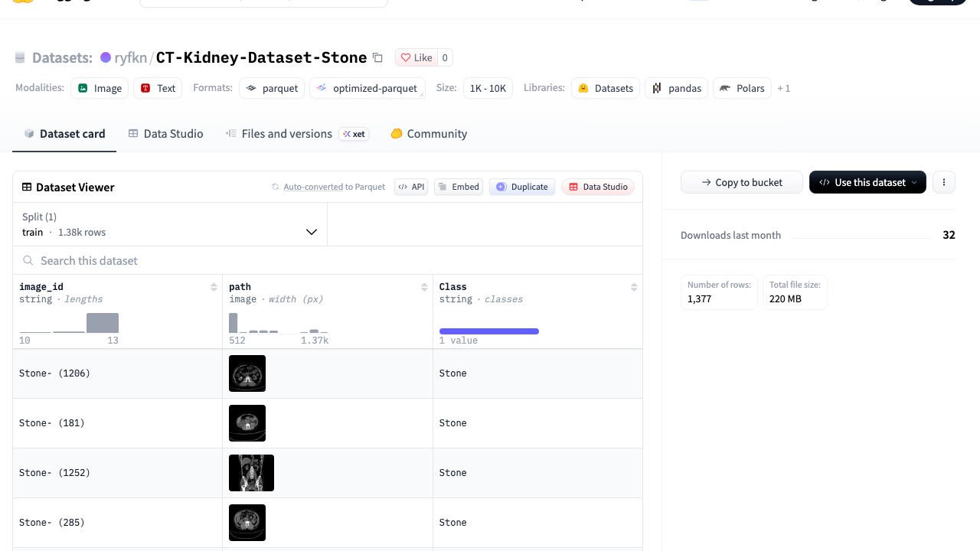
Task: Select the pandas library tag
Action: 677,88
